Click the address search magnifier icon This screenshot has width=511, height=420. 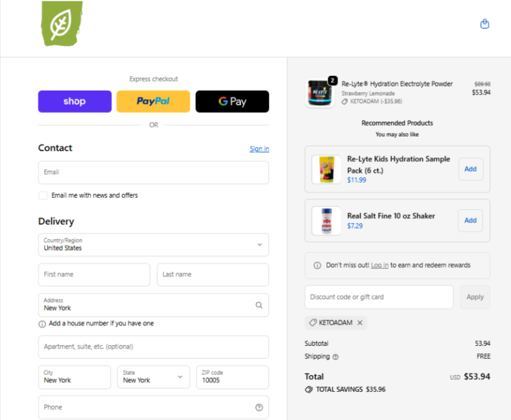tap(259, 305)
